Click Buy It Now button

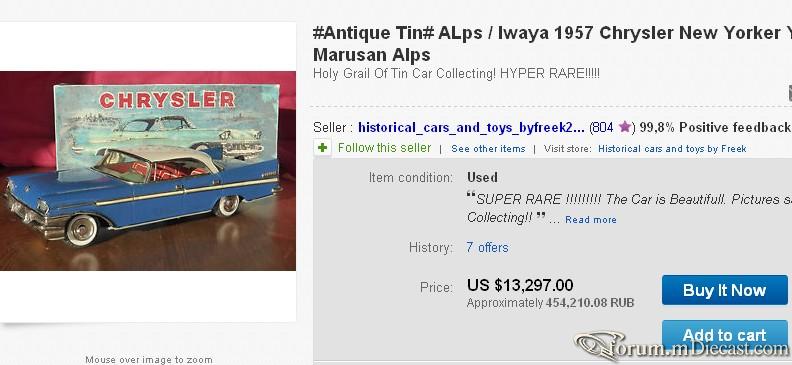pyautogui.click(x=724, y=290)
